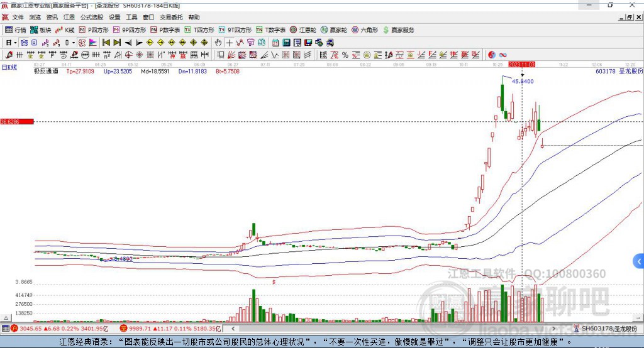Open the 浏览 menu
Screen dimensions: 644x348
point(35,17)
